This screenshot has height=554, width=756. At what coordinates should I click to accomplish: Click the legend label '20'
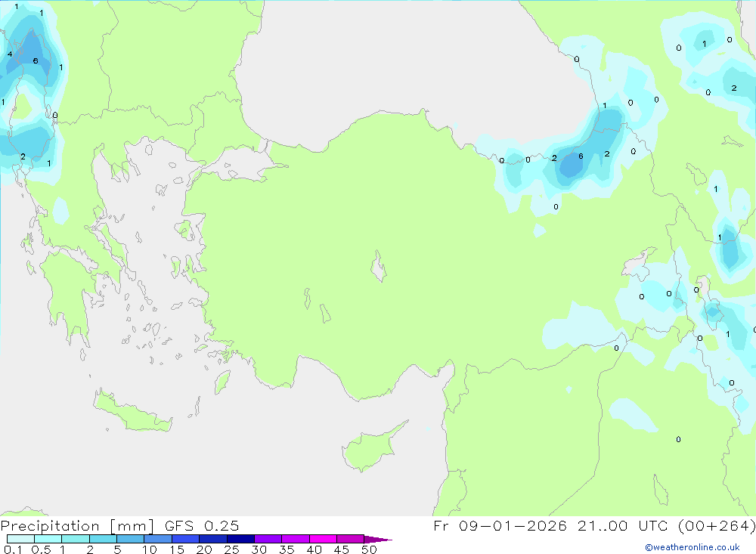[204, 549]
